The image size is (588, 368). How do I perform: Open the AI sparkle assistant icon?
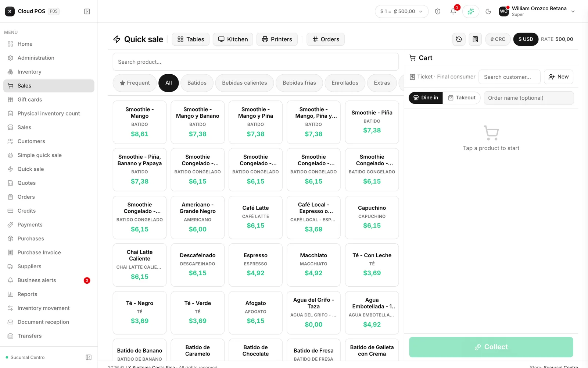(x=471, y=11)
